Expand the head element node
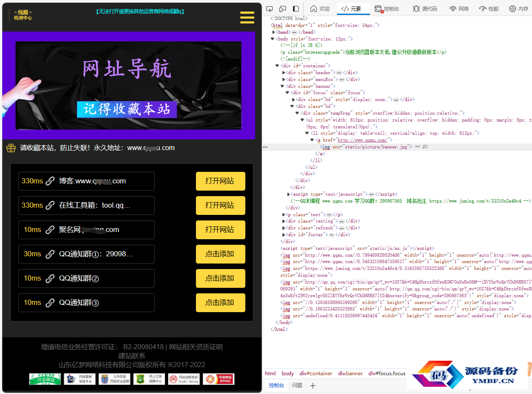Image resolution: width=532 pixels, height=394 pixels. click(273, 32)
